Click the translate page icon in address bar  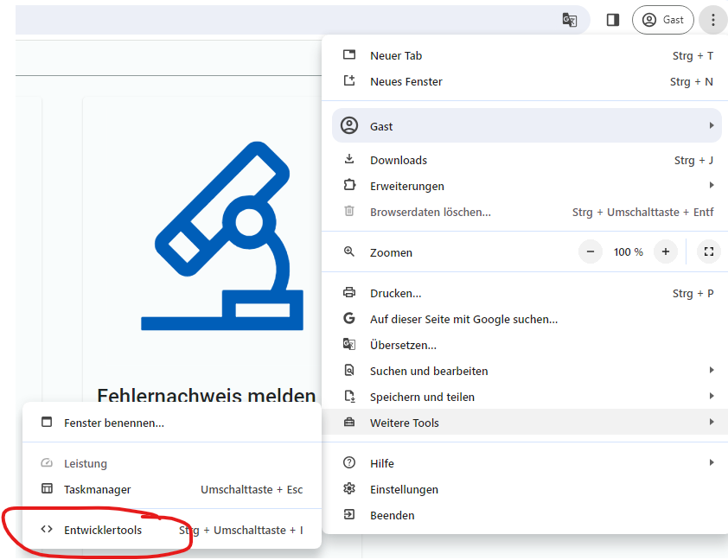click(569, 20)
